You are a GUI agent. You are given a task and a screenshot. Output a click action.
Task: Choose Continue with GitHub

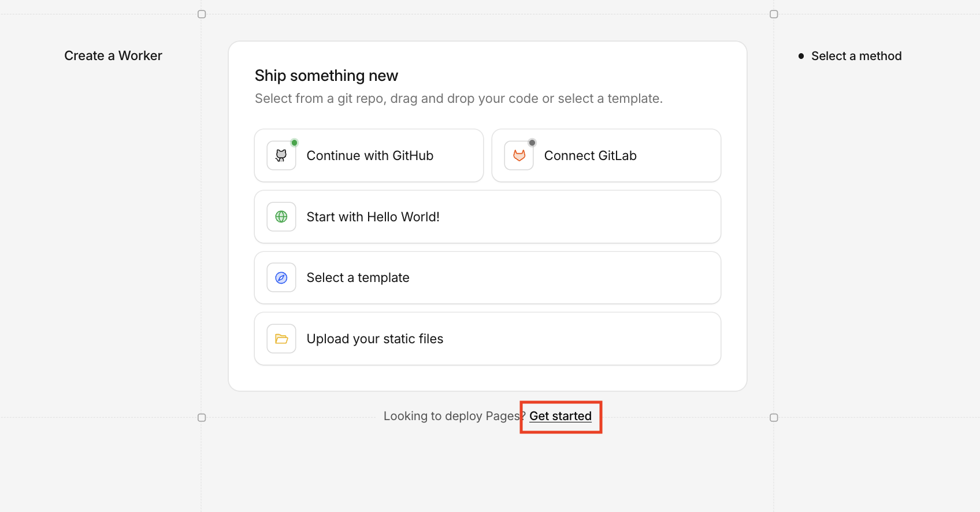tap(369, 155)
